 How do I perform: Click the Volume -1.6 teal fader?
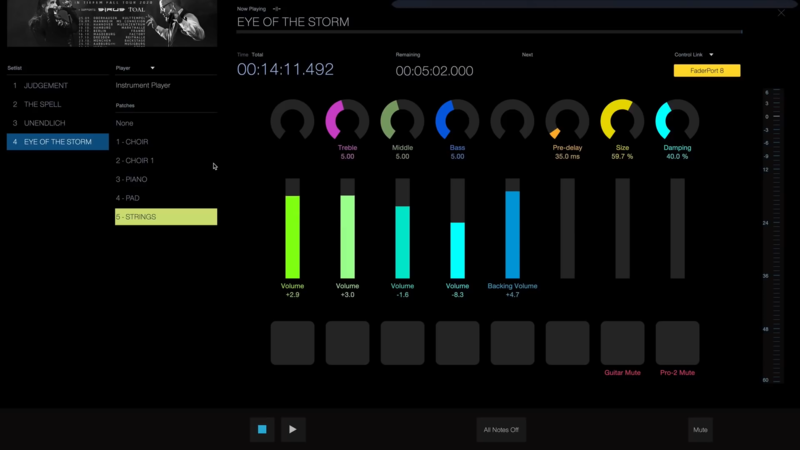[403, 229]
